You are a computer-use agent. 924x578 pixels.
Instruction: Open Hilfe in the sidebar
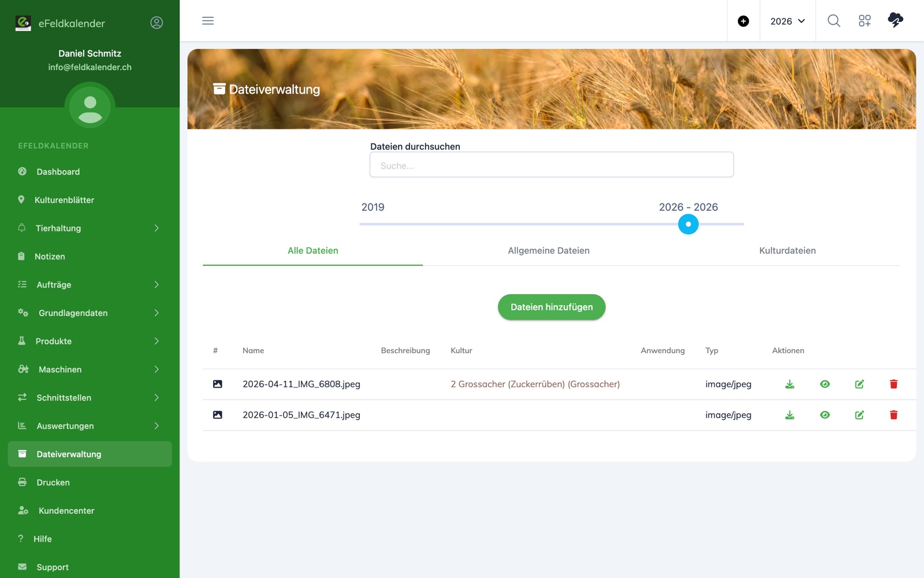[90, 539]
